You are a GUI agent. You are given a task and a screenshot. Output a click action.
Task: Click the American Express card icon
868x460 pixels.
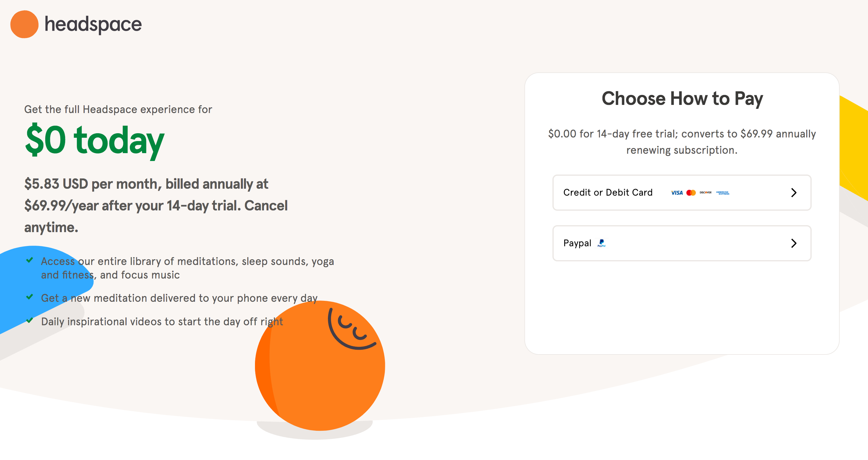click(722, 193)
